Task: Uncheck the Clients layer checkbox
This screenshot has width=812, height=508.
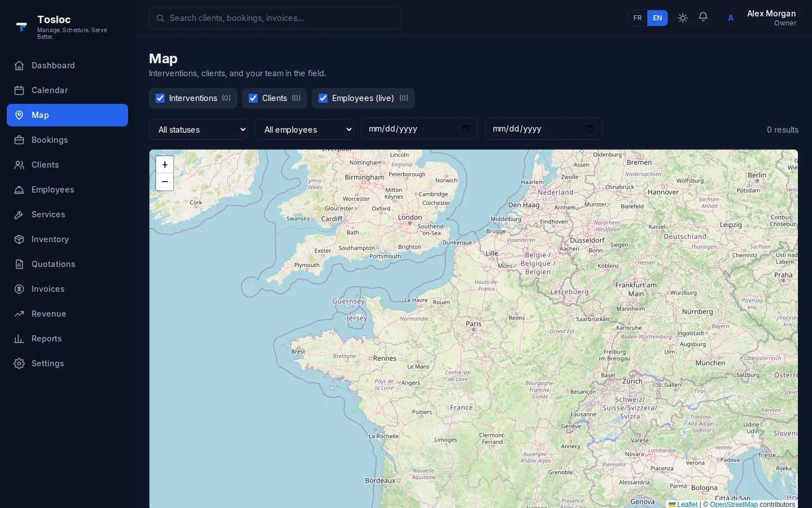Action: [x=253, y=98]
